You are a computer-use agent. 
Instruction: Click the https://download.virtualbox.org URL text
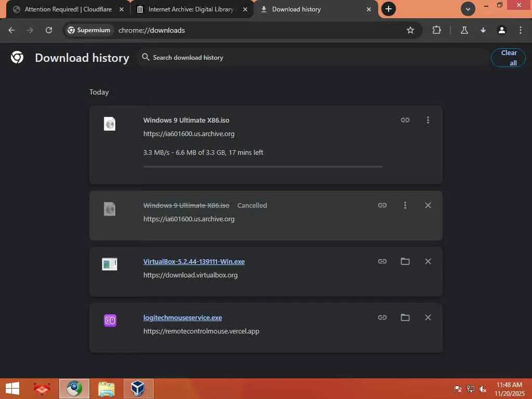[x=190, y=275]
